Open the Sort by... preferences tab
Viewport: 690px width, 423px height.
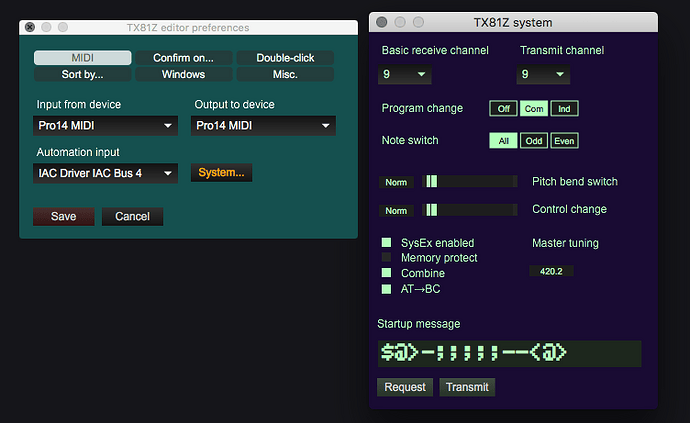82,74
